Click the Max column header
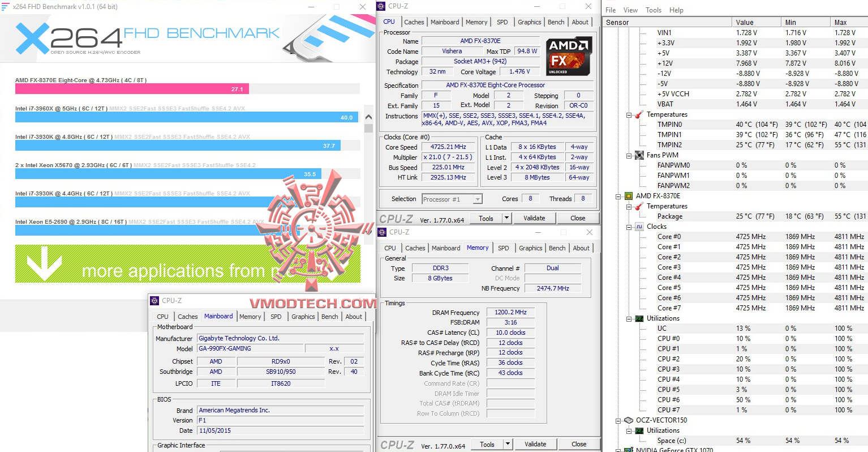 pyautogui.click(x=849, y=22)
